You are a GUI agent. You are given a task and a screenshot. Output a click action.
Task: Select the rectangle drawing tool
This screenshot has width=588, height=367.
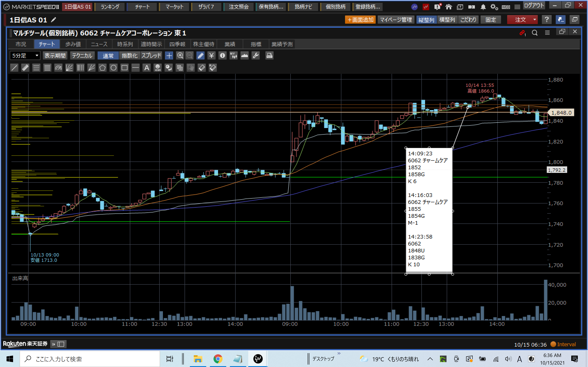coord(124,68)
